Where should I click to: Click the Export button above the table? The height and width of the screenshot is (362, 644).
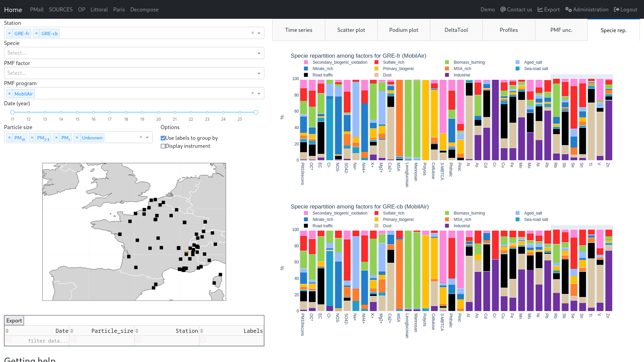point(14,321)
